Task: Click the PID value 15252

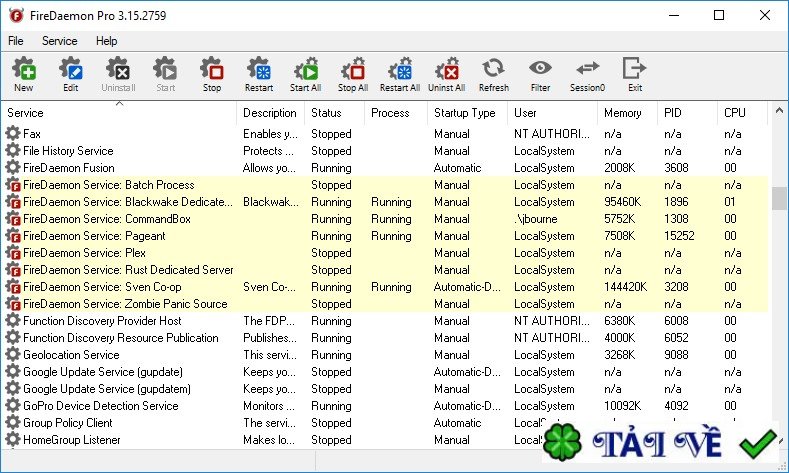Action: pyautogui.click(x=679, y=235)
